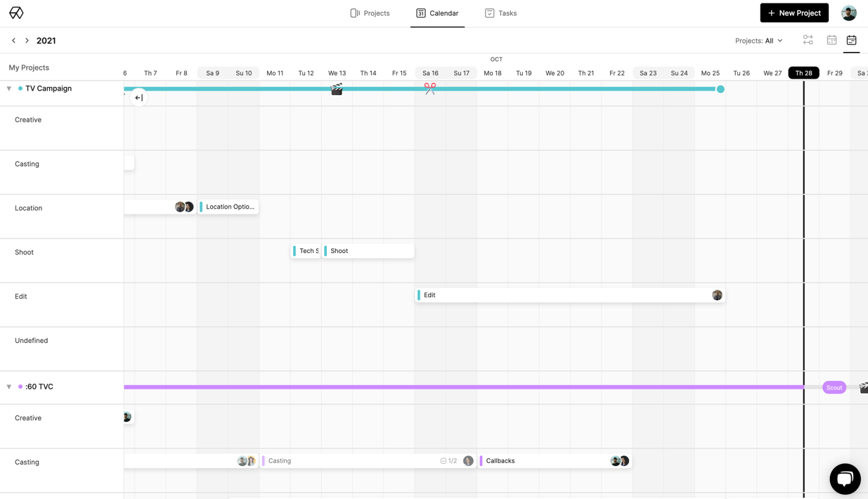
Task: Go to the previous year
Action: [x=13, y=41]
